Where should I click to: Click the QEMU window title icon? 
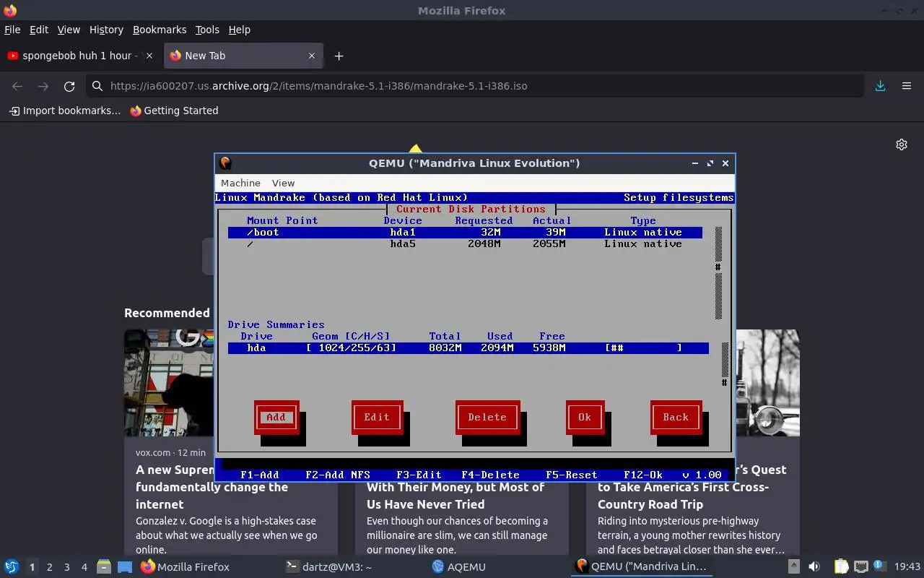click(225, 163)
